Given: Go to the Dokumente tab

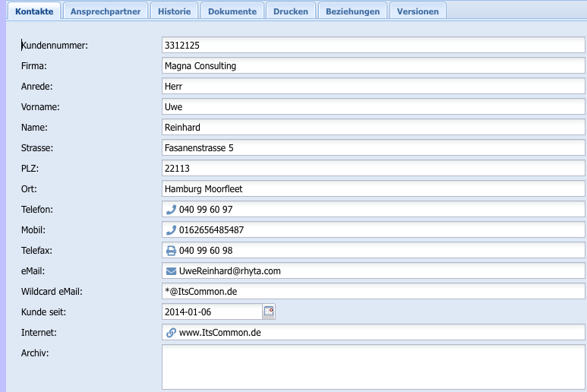Looking at the screenshot, I should tap(232, 11).
